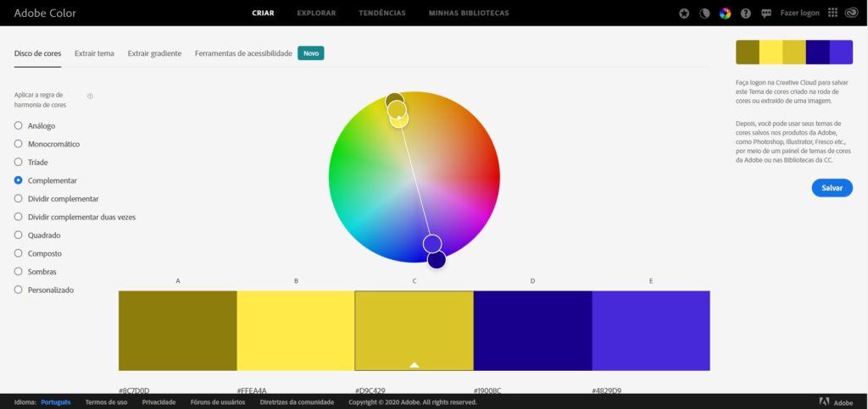Toggle the dark mode half-moon icon
The image size is (868, 409).
tap(704, 14)
